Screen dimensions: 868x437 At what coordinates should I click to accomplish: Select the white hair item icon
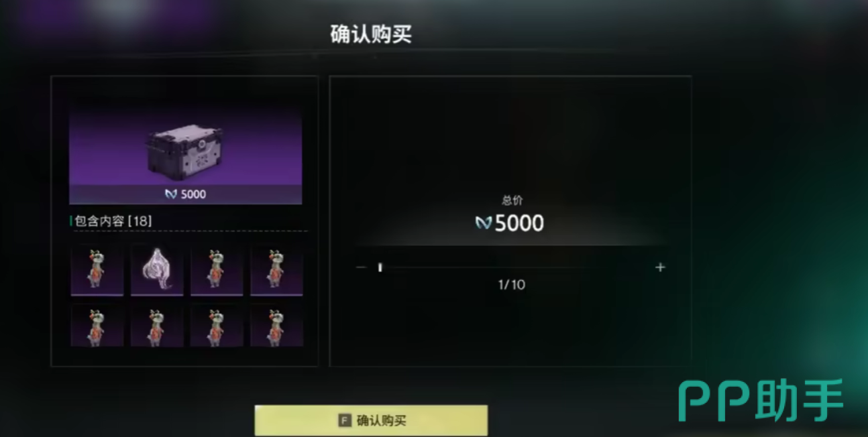pyautogui.click(x=157, y=270)
